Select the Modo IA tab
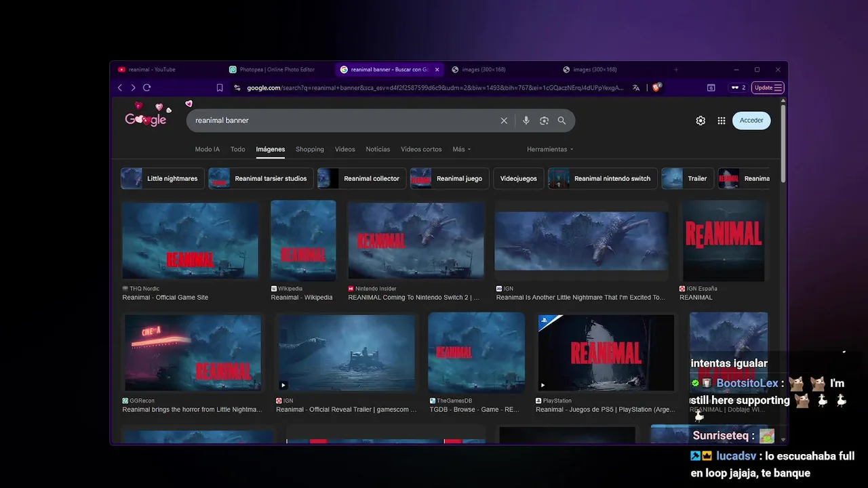The image size is (868, 488). (208, 149)
